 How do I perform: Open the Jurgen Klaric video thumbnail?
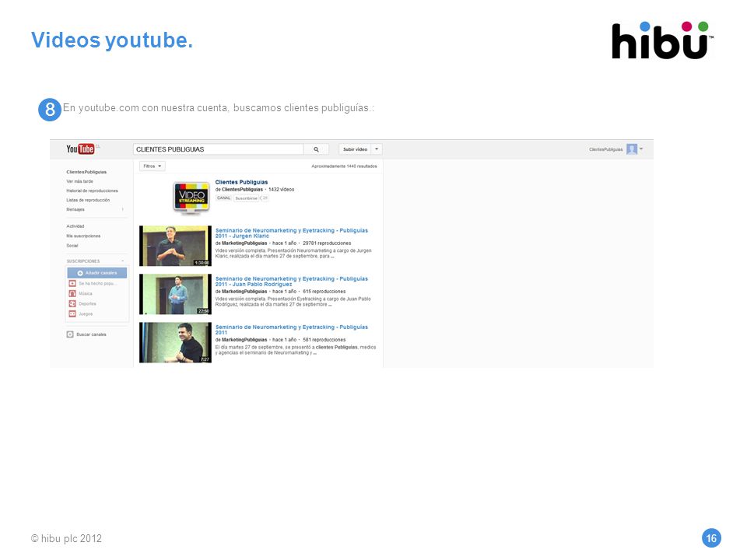175,246
